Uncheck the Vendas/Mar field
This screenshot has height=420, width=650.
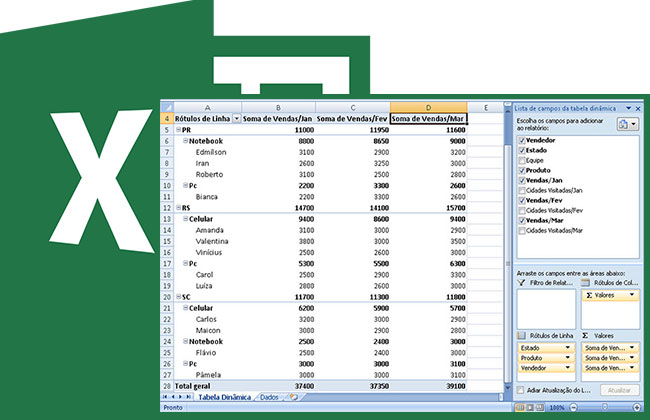click(522, 221)
